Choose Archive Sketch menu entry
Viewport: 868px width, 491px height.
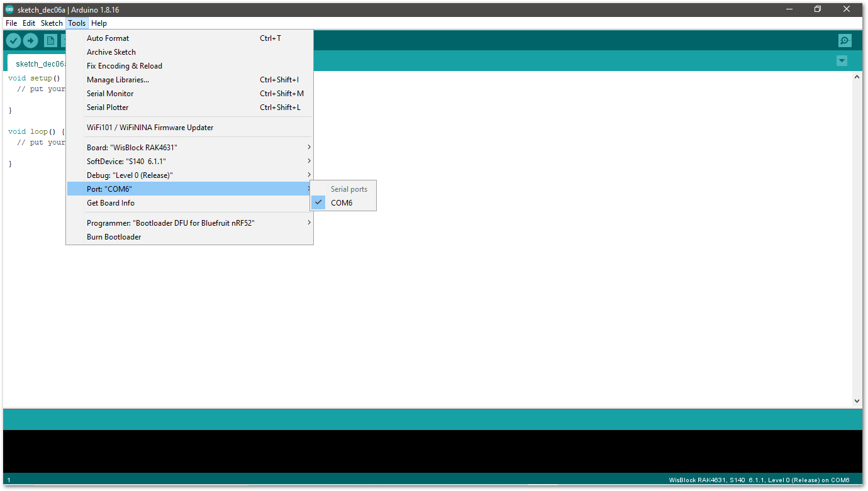tap(190, 52)
